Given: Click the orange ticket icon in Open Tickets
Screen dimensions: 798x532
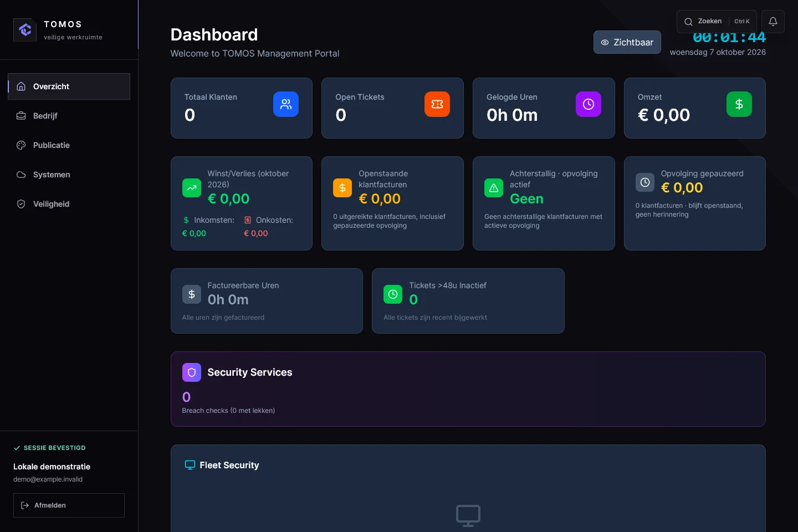Looking at the screenshot, I should (x=437, y=104).
